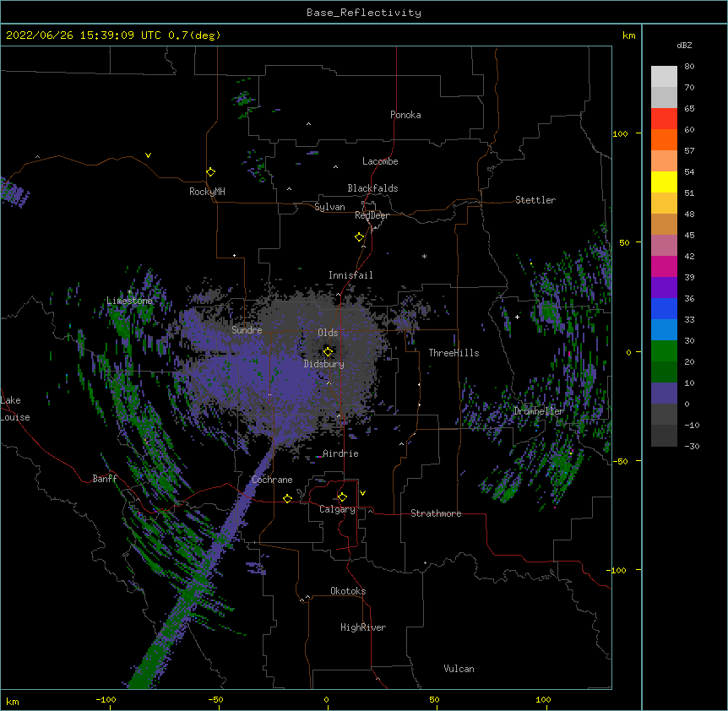Click the white asterisk marker east of Innisfail
This screenshot has width=728, height=711.
424,257
